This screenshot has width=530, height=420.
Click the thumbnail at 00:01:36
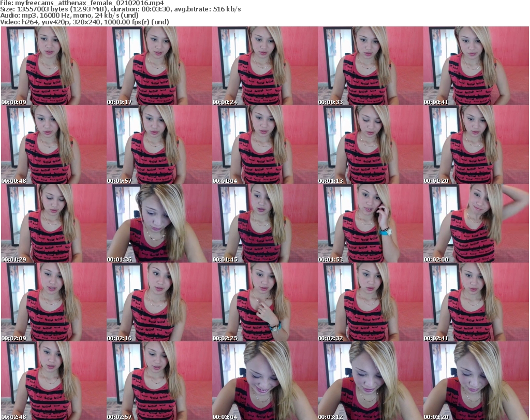coord(159,223)
